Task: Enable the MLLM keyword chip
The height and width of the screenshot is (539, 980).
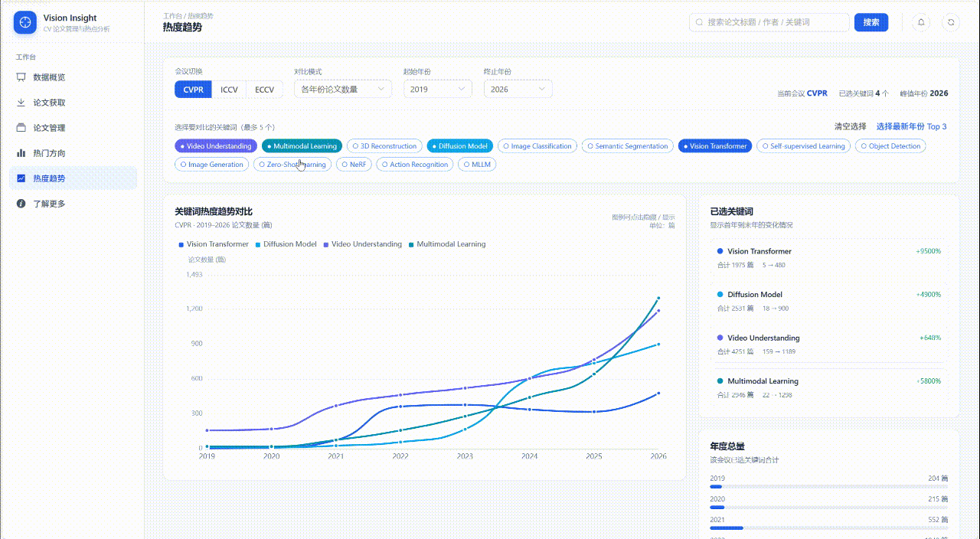Action: point(477,165)
